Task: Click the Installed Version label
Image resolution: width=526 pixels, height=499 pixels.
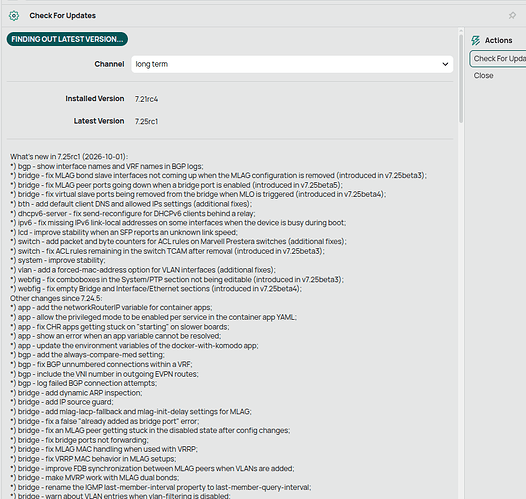Action: 95,98
